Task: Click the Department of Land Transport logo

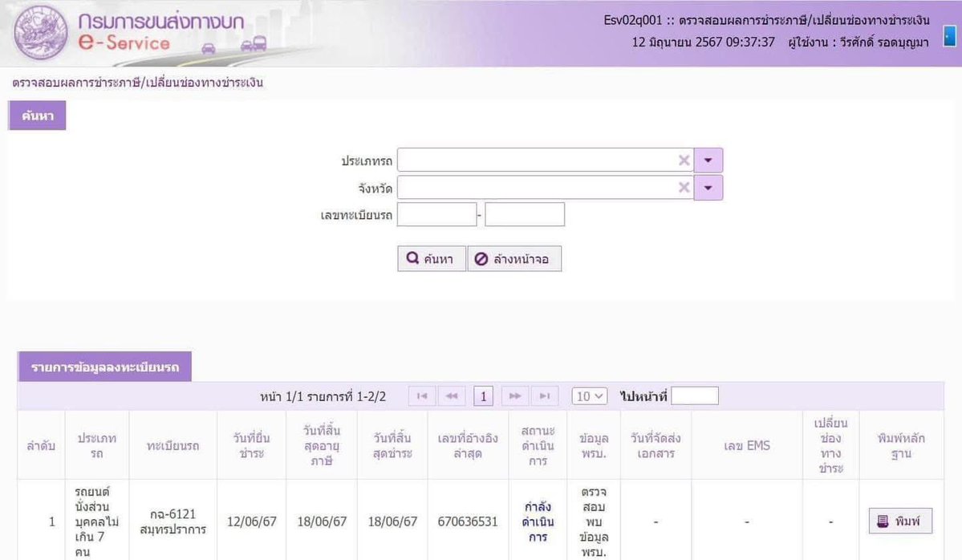Action: point(40,33)
